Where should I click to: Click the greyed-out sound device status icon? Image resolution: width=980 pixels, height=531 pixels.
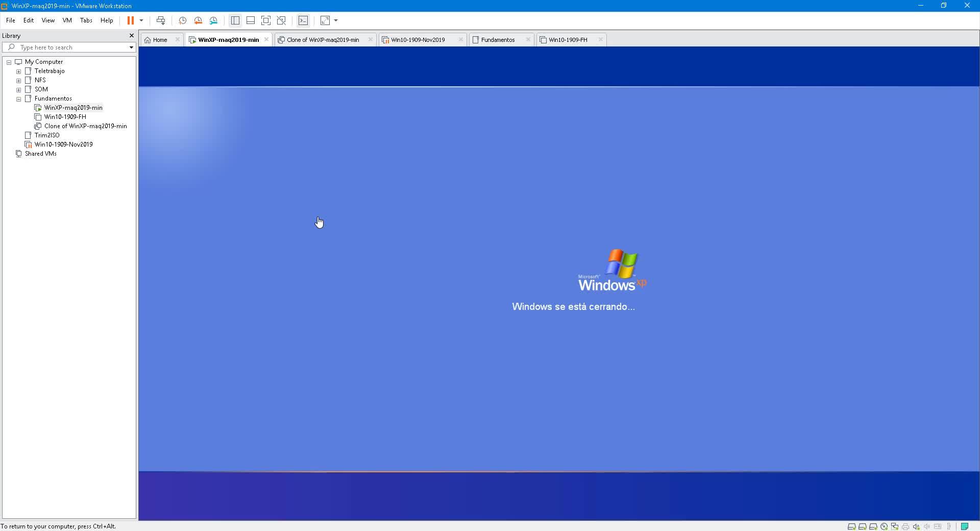coord(927,526)
